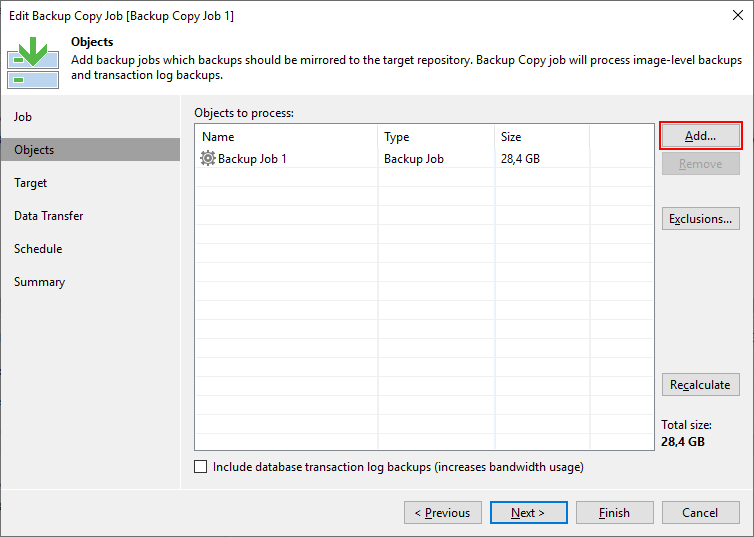The image size is (754, 537).
Task: Proceed with the Next button
Action: [x=528, y=513]
